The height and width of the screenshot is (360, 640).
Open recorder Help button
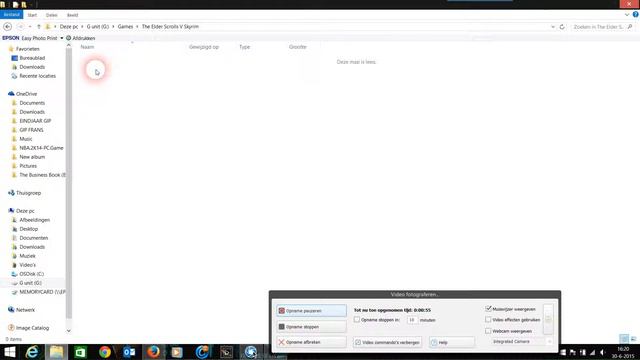tap(452, 342)
